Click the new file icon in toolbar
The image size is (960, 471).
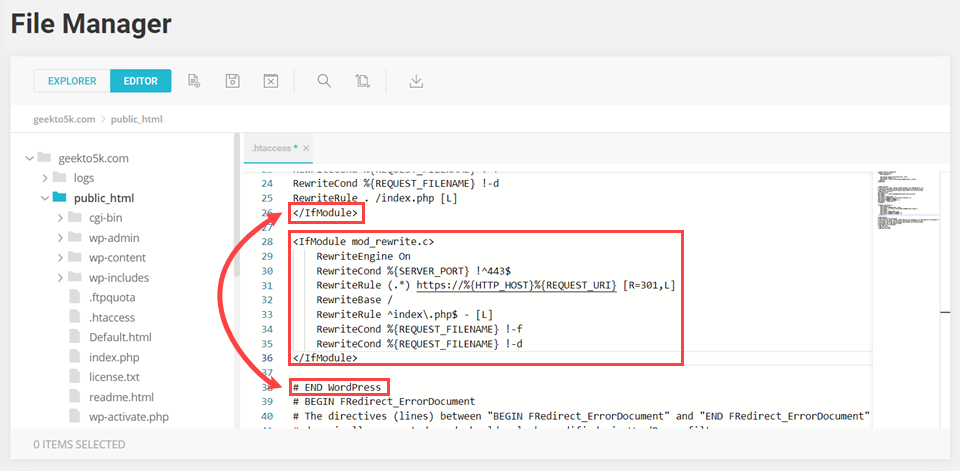tap(195, 81)
